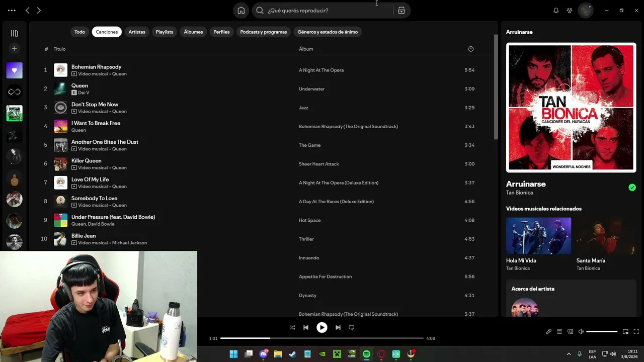Click the play button in player bar
The image size is (644, 362).
[322, 327]
